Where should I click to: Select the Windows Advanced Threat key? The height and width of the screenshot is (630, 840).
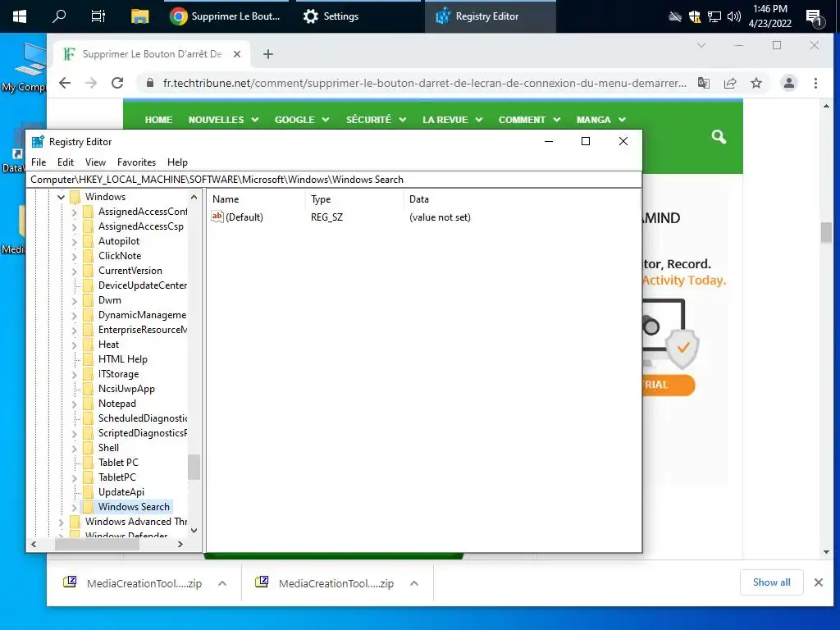click(136, 521)
